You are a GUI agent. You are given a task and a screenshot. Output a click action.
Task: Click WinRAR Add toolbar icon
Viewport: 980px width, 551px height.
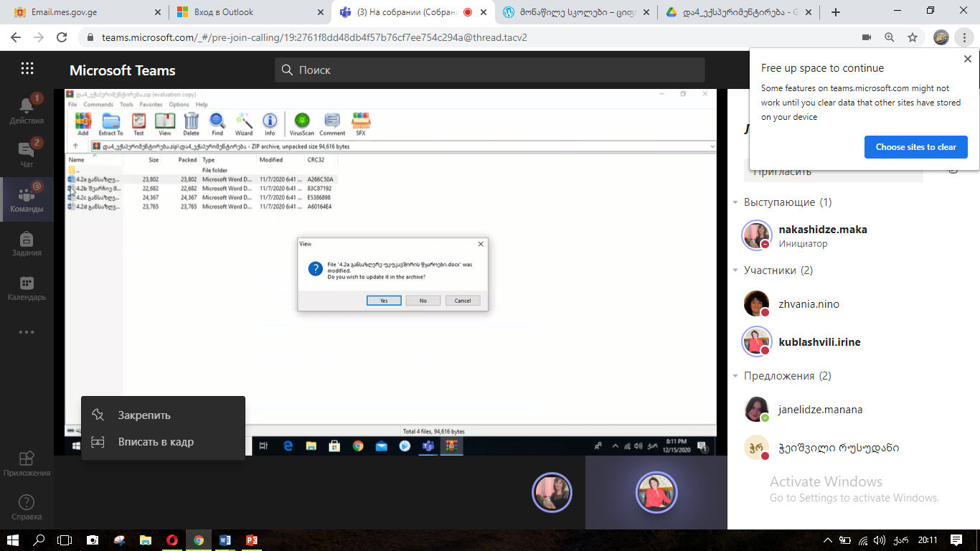[83, 124]
